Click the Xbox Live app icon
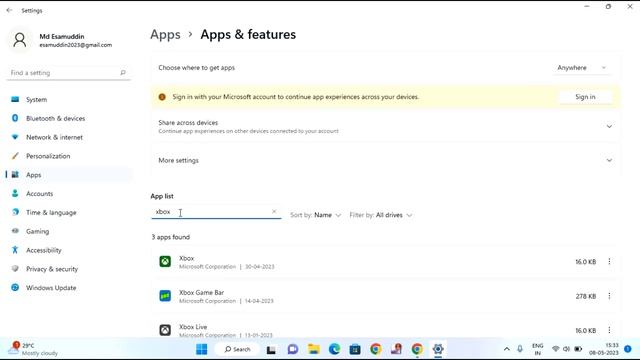Screen dimensions: 640x360 pyautogui.click(x=165, y=330)
